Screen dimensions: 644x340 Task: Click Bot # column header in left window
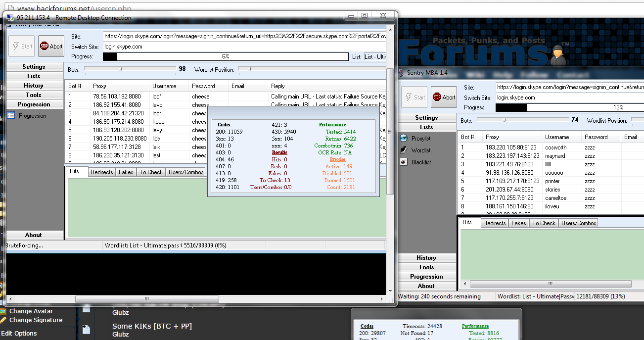point(77,86)
